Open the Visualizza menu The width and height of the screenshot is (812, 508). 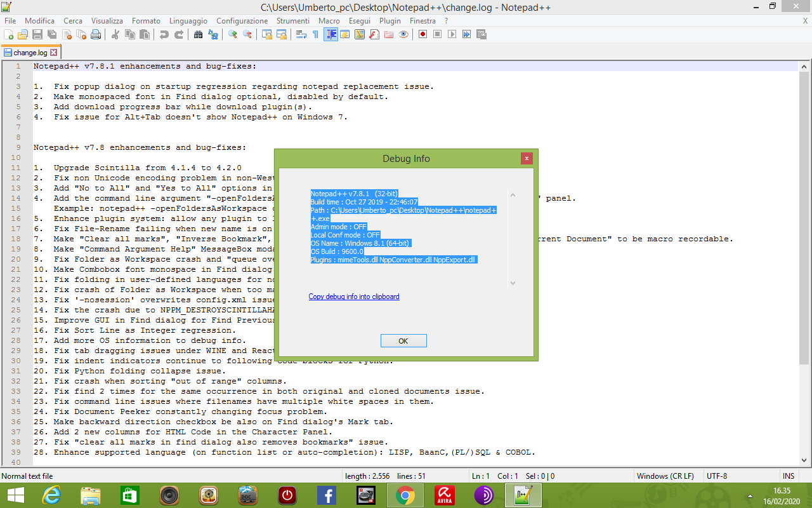[x=107, y=21]
